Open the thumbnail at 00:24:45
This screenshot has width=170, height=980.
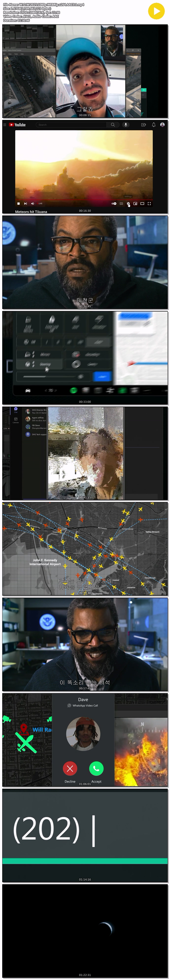click(85, 262)
